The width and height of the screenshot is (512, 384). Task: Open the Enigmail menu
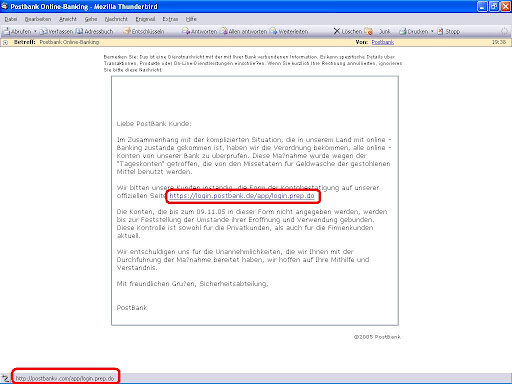145,19
